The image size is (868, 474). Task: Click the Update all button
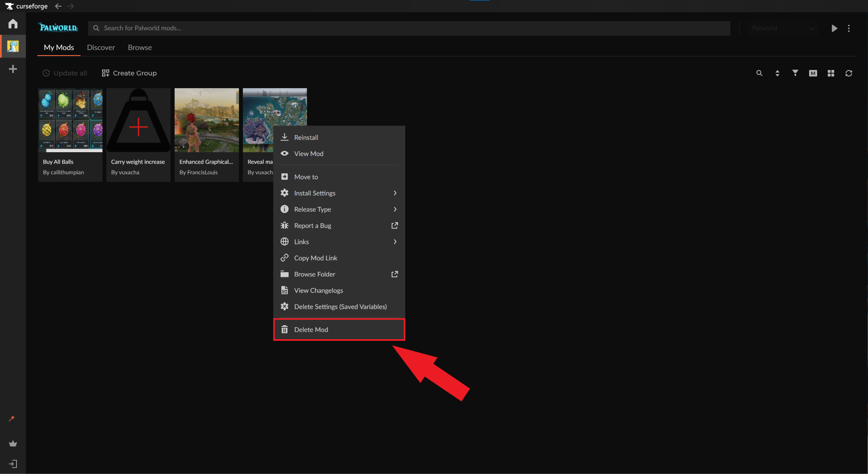(65, 73)
